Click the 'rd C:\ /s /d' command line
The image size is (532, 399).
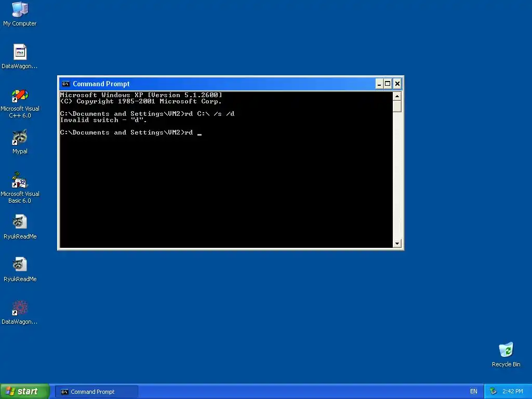click(x=147, y=114)
